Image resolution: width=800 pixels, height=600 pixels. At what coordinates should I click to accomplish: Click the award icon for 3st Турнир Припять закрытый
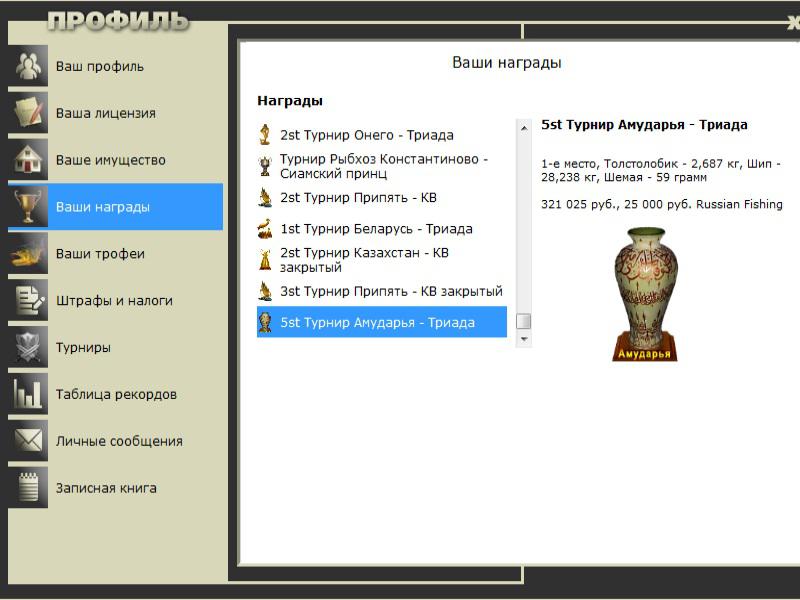[265, 291]
